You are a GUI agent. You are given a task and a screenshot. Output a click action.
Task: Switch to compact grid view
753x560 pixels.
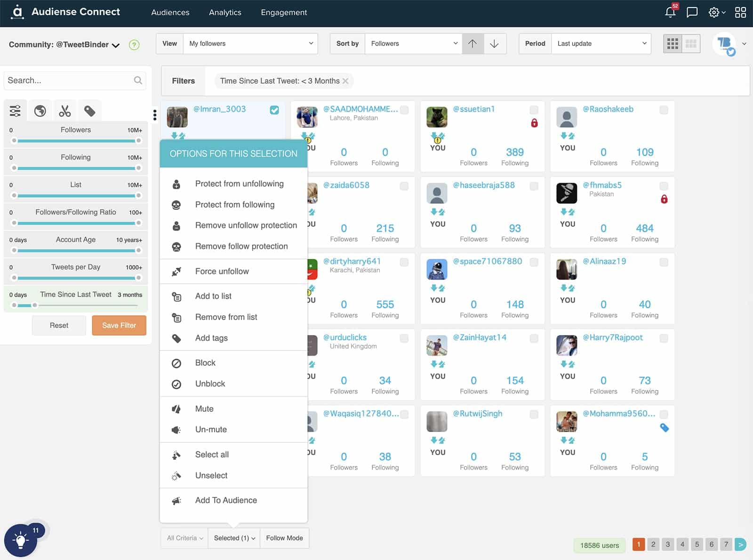point(691,44)
